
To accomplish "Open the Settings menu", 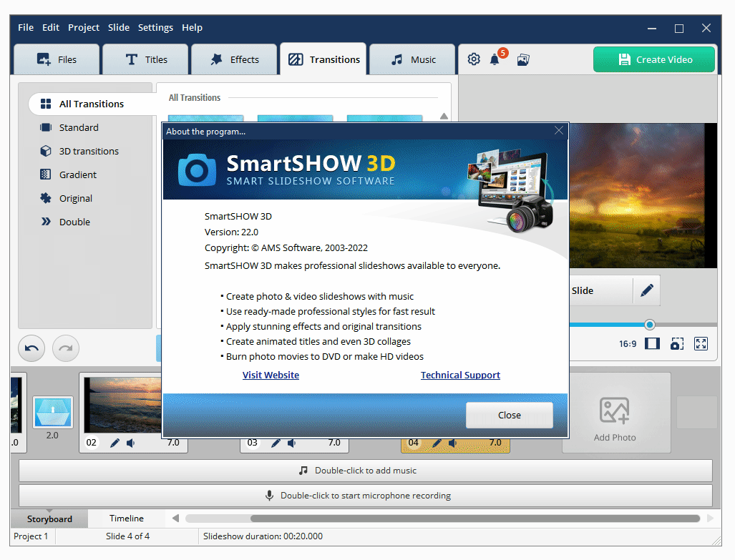I will [155, 28].
